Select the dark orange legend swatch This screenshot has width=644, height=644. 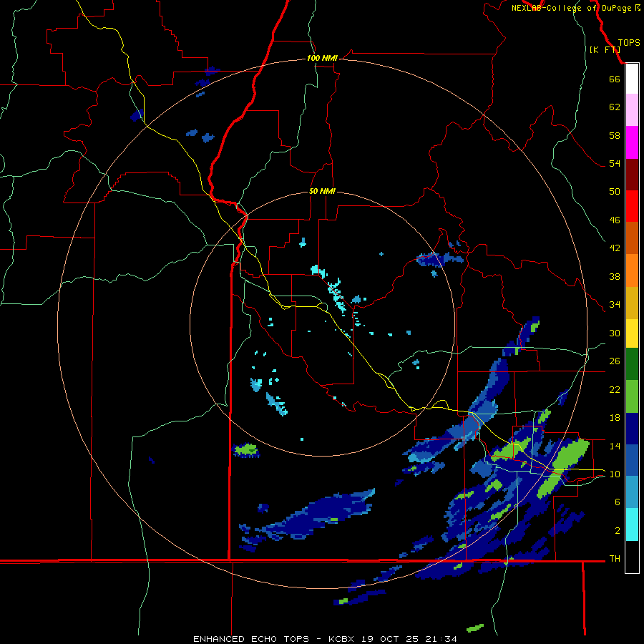pos(632,238)
